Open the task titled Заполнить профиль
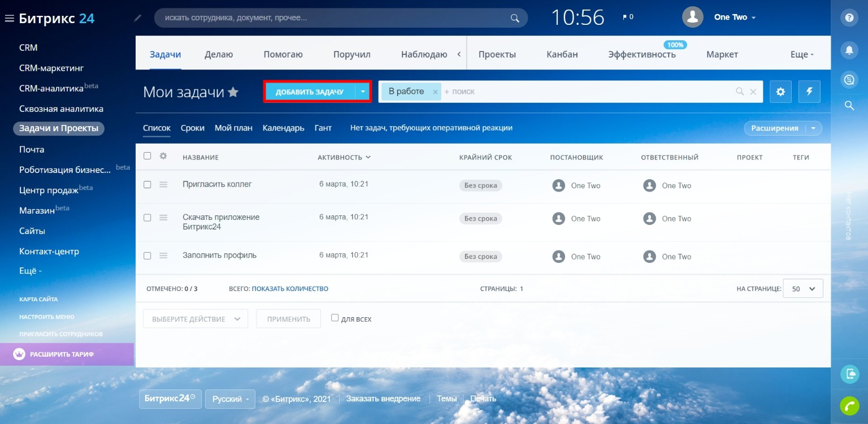868x424 pixels. pyautogui.click(x=219, y=255)
